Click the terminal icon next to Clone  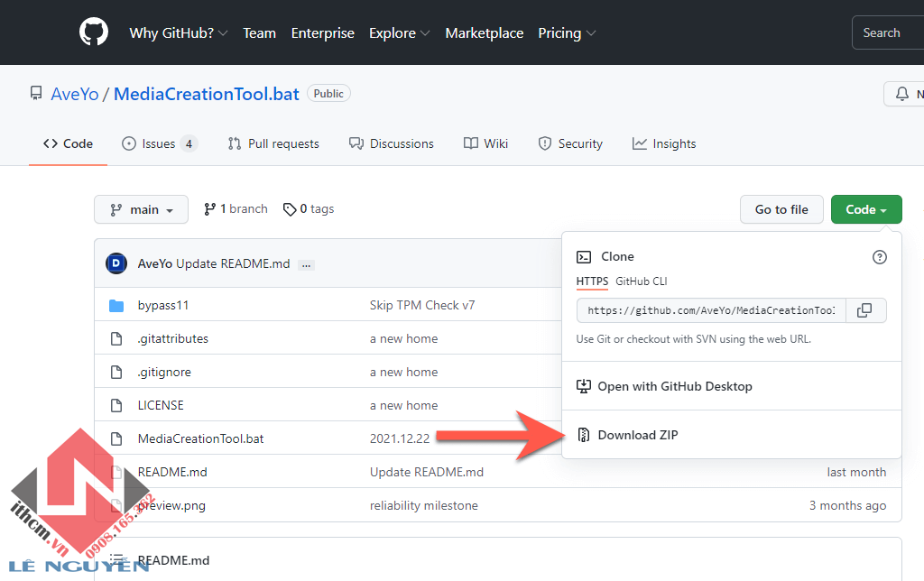(584, 257)
